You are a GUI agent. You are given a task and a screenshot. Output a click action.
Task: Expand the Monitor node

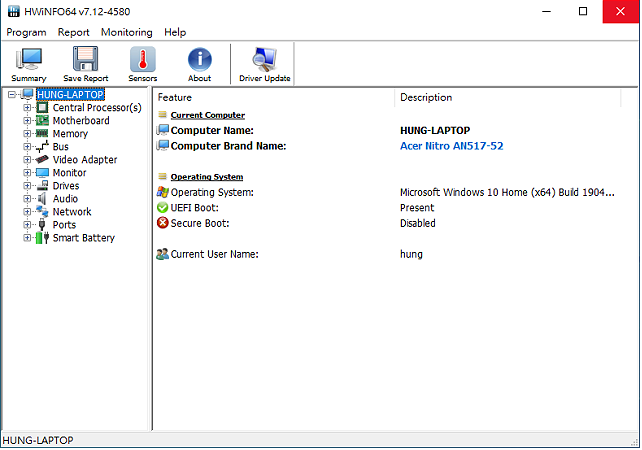[x=27, y=173]
